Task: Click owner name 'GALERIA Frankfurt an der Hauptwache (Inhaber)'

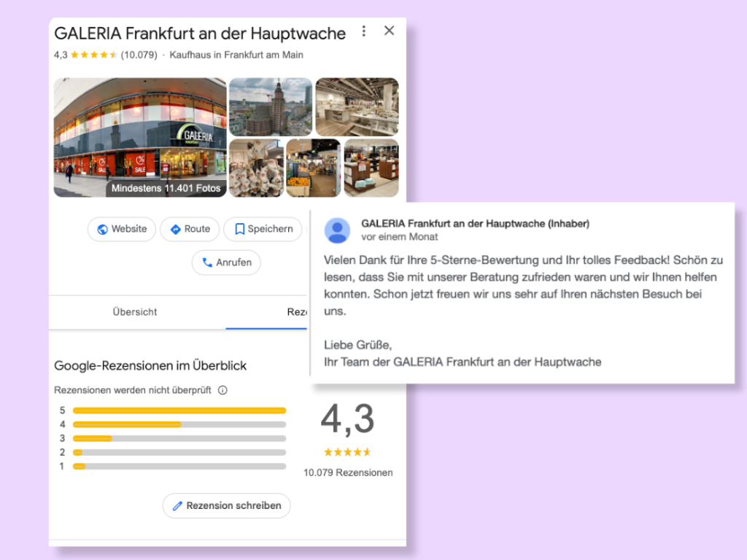Action: [475, 224]
